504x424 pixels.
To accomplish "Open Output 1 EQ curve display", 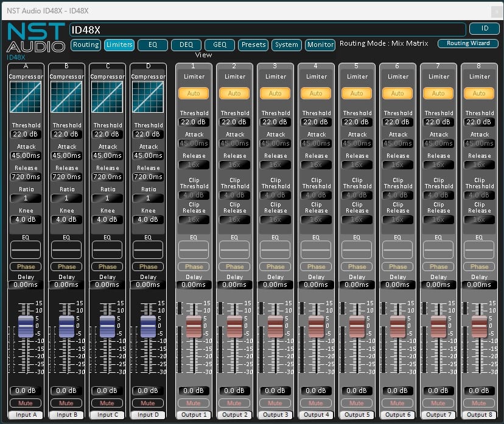I will [194, 250].
